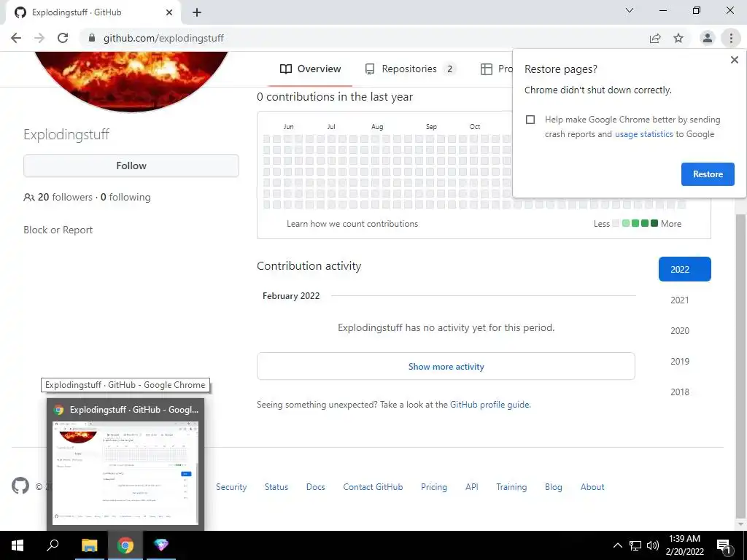Viewport: 747px width, 560px height.
Task: Open Chrome tab search chevron
Action: (630, 10)
